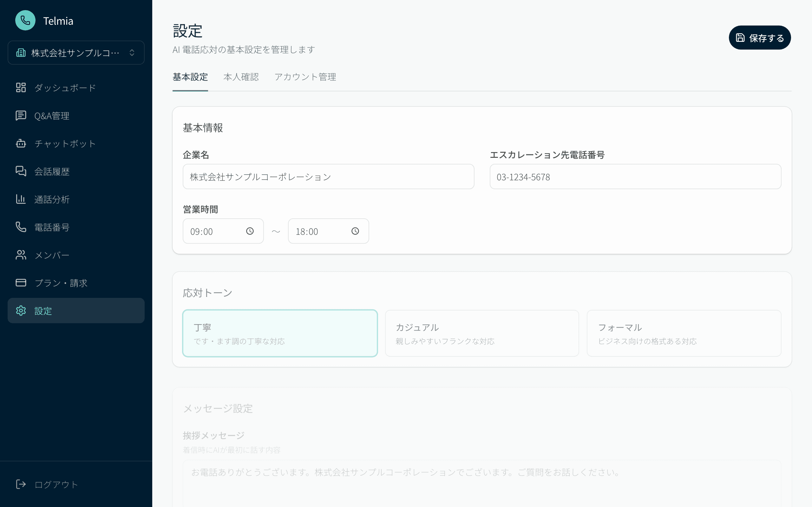Open 通話分析 via the chart icon
The height and width of the screenshot is (507, 812).
point(21,199)
